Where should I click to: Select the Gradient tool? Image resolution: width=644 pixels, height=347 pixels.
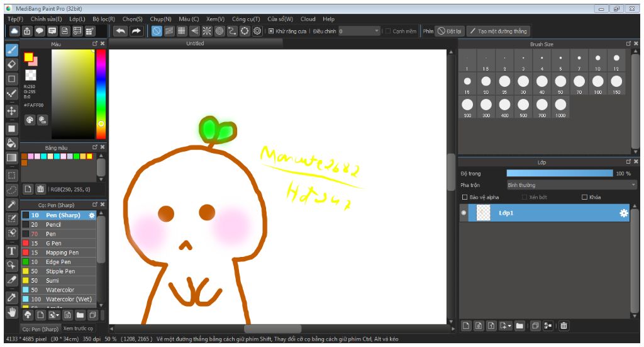(11, 158)
